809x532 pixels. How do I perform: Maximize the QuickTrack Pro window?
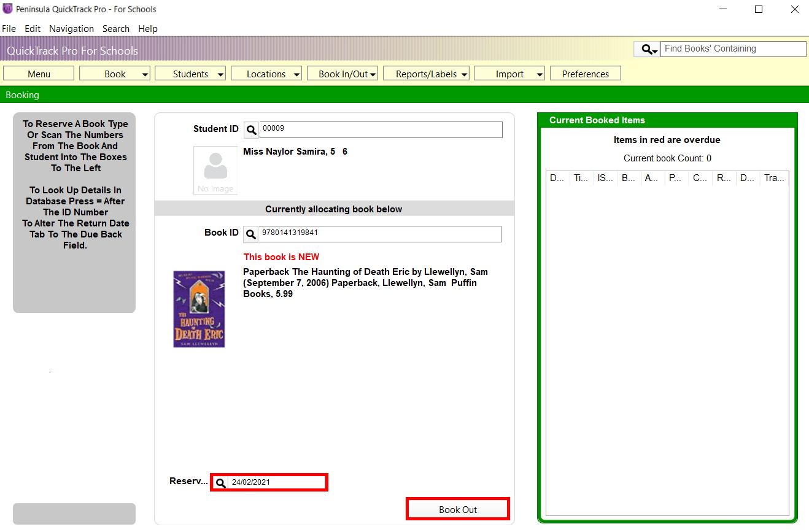click(759, 9)
